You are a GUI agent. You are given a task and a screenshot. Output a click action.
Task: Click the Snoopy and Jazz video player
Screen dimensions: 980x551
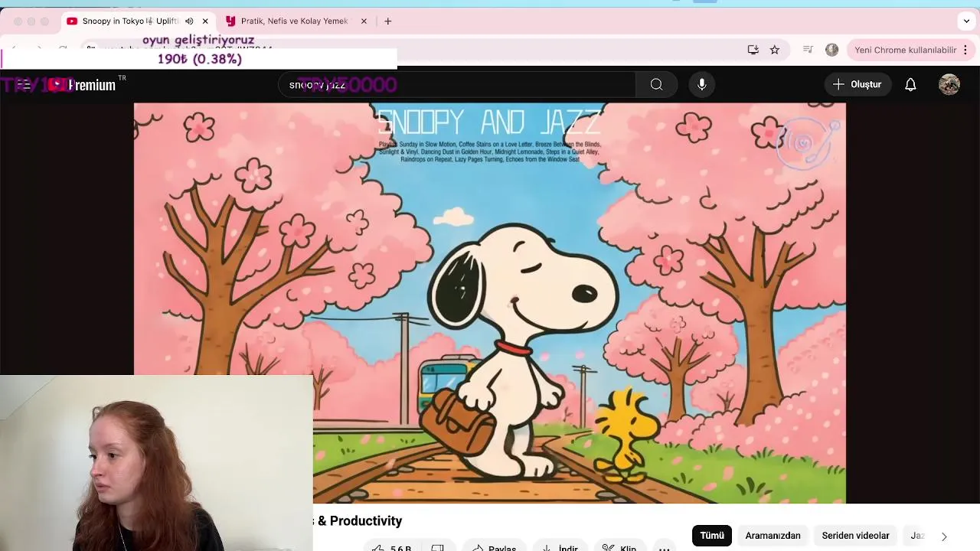490,303
